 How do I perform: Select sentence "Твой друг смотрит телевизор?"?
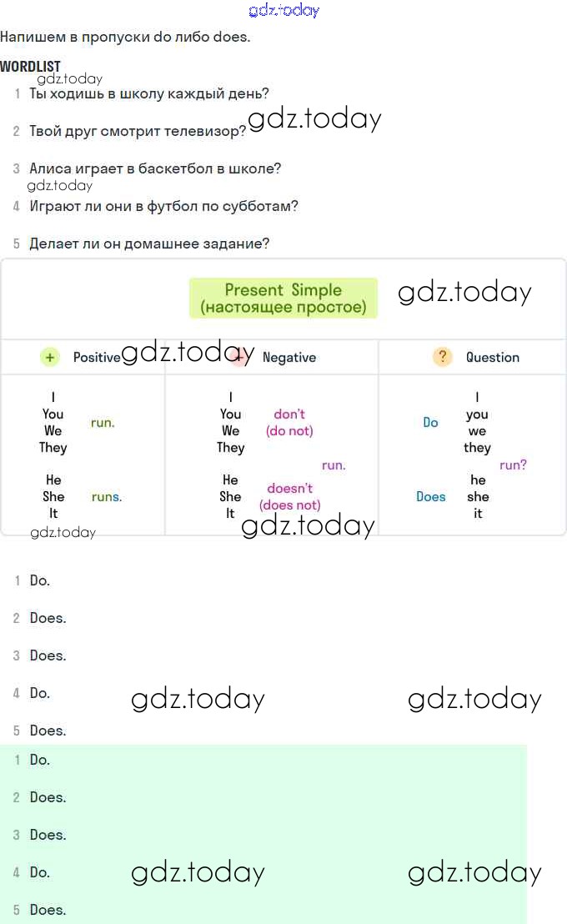pyautogui.click(x=138, y=131)
